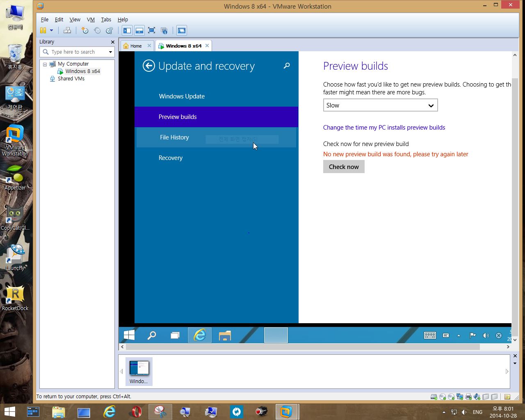Send Ctrl+Alt+Del to the virtual machine
The height and width of the screenshot is (420, 525).
(x=67, y=30)
